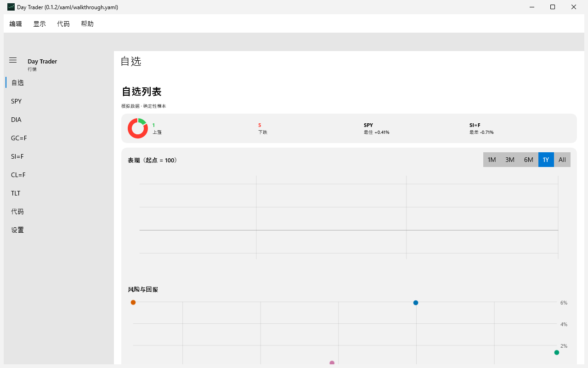Screen dimensions: 588x368
Task: Click Day Trader header in sidebar
Action: coord(42,61)
